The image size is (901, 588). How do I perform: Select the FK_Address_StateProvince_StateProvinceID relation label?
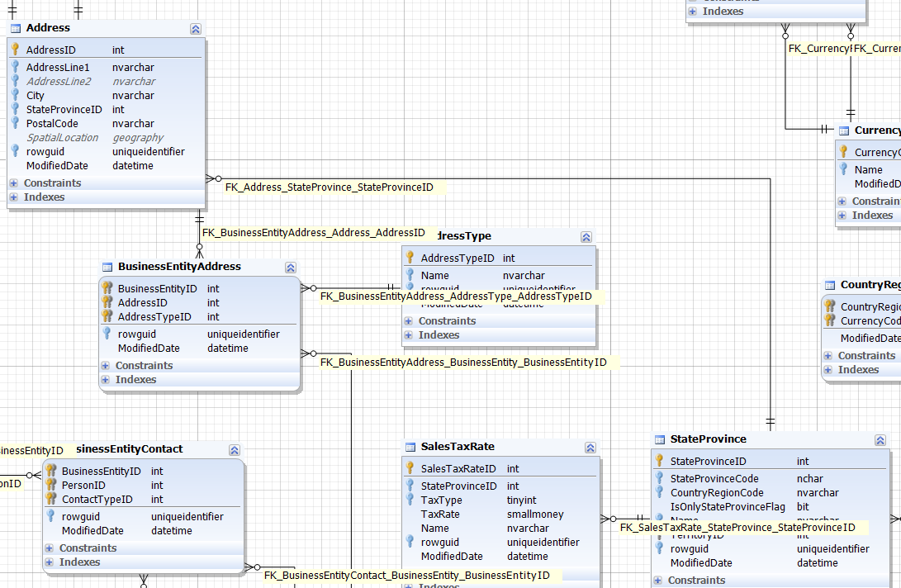[x=329, y=187]
